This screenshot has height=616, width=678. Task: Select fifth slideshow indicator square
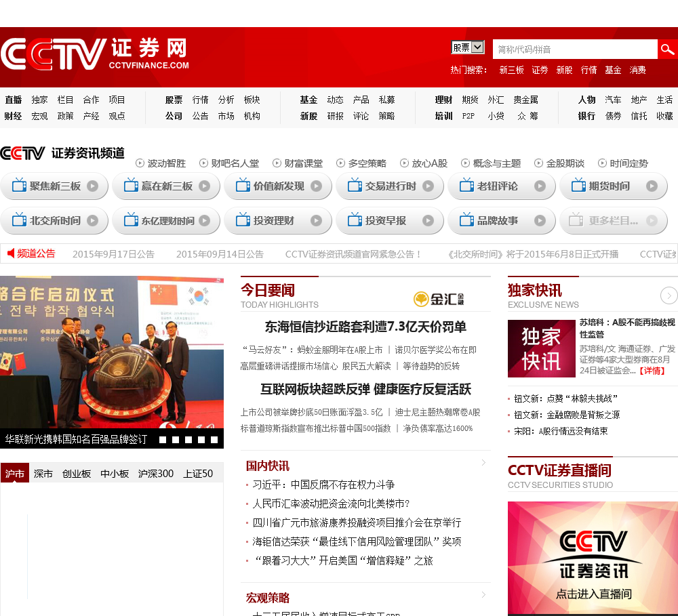click(214, 440)
